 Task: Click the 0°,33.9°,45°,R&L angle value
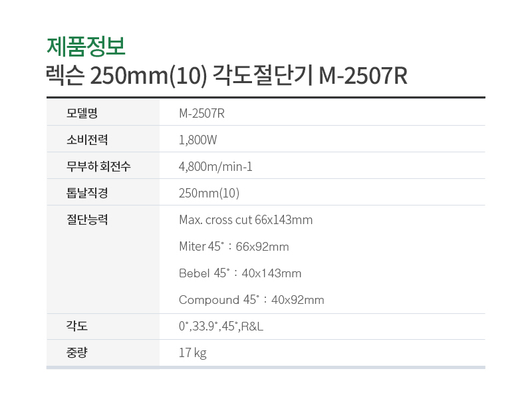221,326
